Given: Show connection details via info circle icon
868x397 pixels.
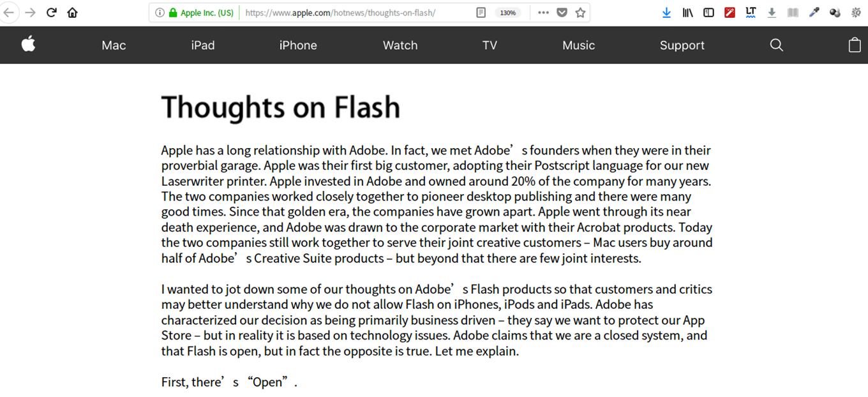Looking at the screenshot, I should point(160,13).
